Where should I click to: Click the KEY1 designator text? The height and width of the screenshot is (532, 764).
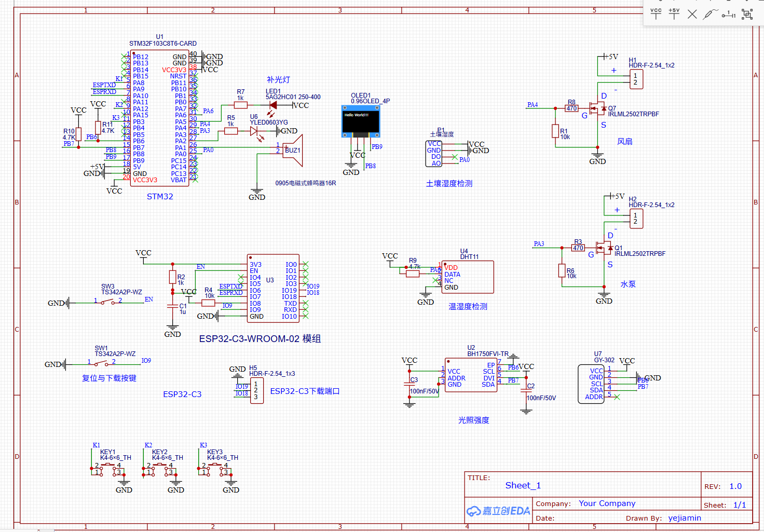click(x=108, y=452)
